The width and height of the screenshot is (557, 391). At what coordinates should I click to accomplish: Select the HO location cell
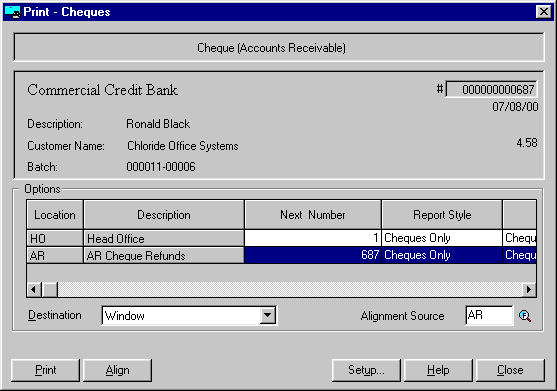[x=55, y=238]
